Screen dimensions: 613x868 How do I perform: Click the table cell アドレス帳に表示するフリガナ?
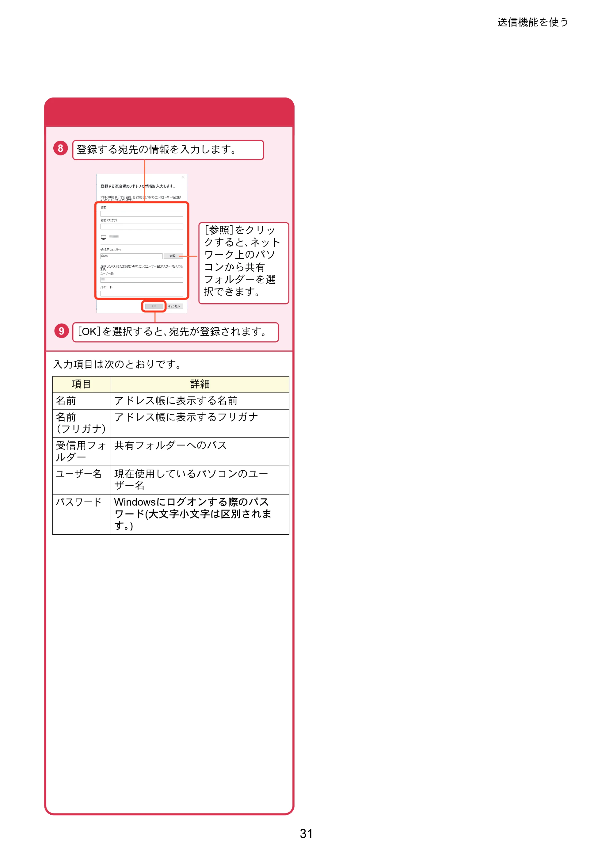pos(200,423)
